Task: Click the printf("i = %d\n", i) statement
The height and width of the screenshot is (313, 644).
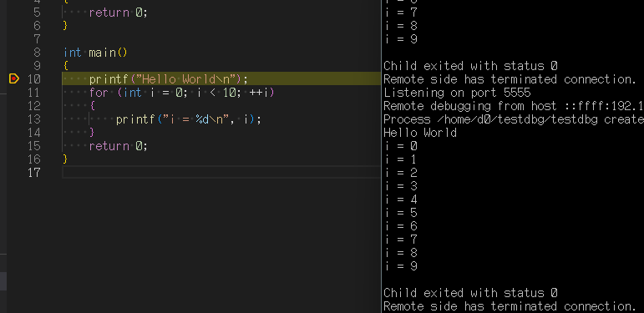Action: (189, 119)
